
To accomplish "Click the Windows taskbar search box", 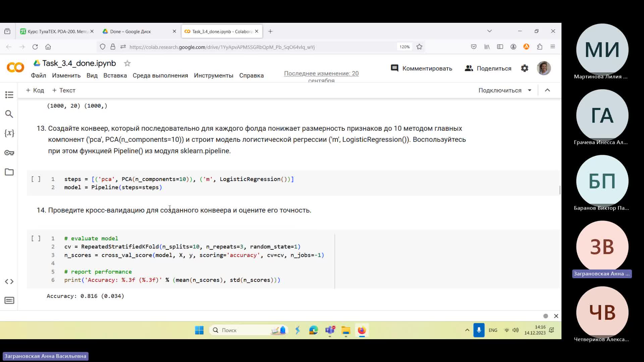I will tap(249, 330).
